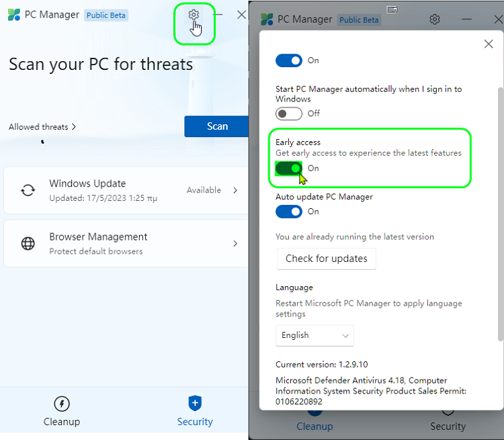Viewport: 504px width, 440px height.
Task: Click the blue Scan button
Action: pos(216,126)
